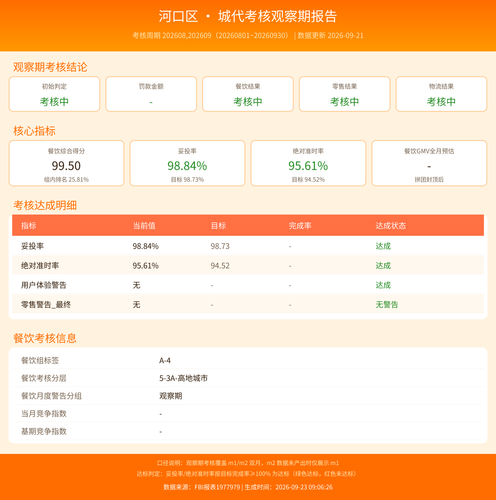The width and height of the screenshot is (496, 500).
Task: Select the 绝对准时率 card value 95.61%
Action: coord(308,166)
